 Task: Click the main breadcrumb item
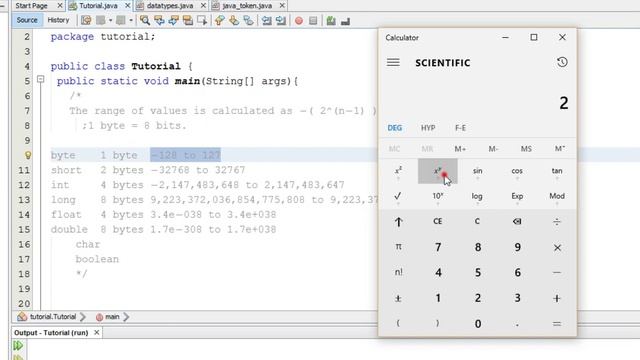(108, 317)
